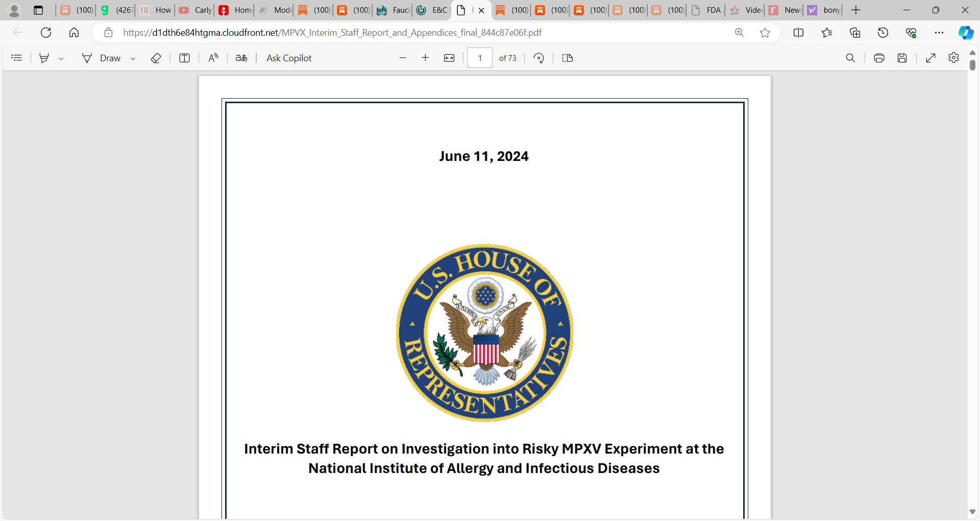
Task: Click the Interim Staff Report title text
Action: click(x=484, y=459)
